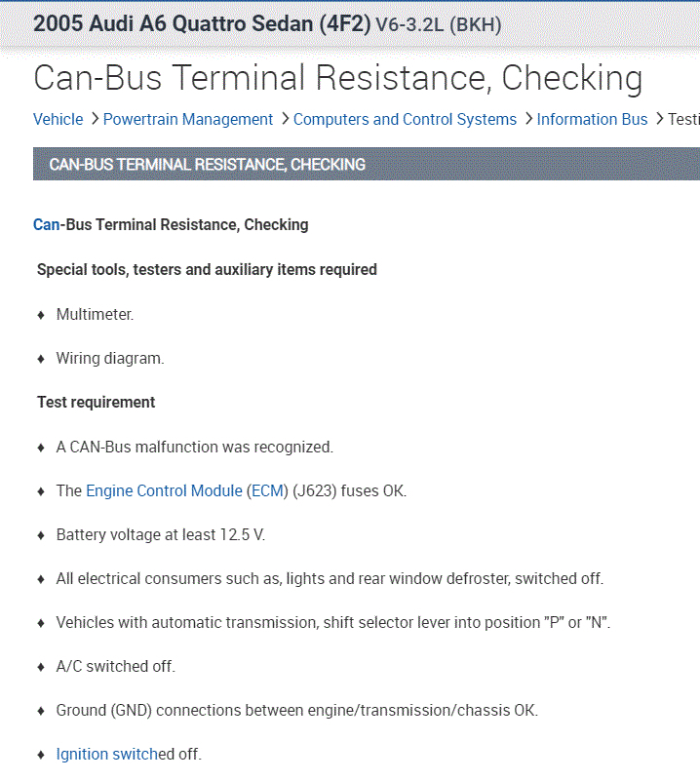Click the ECM link in parentheses

coord(265,490)
